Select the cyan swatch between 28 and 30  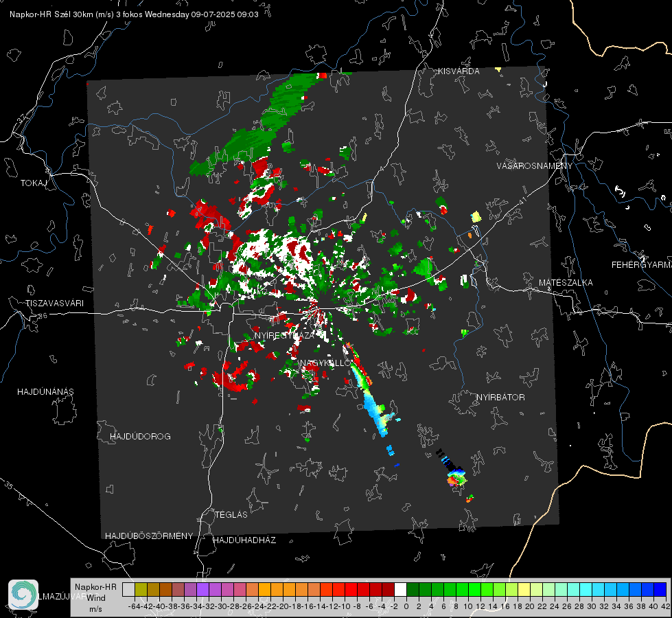point(586,589)
